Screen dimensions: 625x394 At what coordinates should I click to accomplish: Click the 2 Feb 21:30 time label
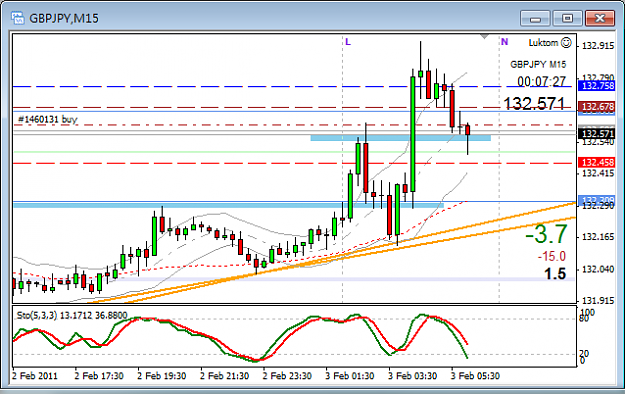click(224, 376)
